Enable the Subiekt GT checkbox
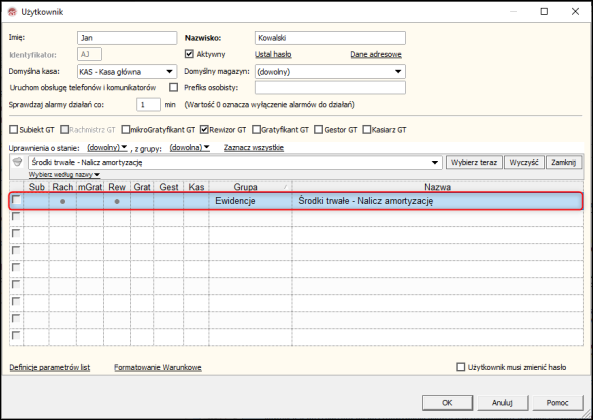593x420 pixels. tap(14, 130)
